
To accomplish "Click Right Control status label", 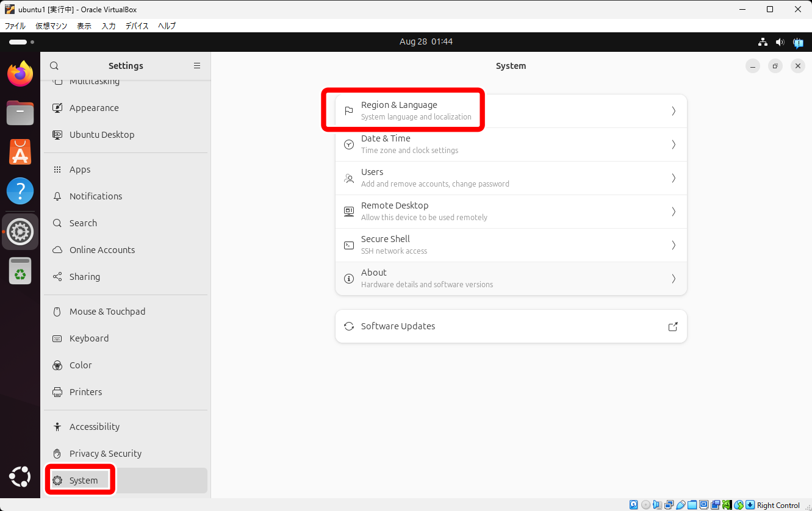I will 778,506.
